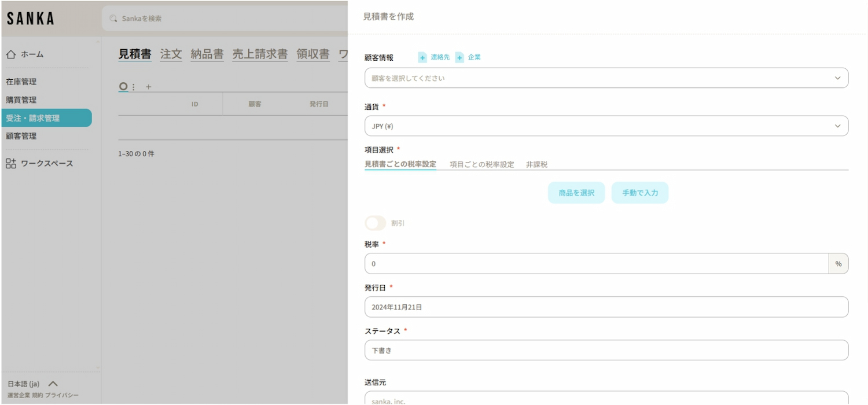Click the plus icon beside 企業
Image resolution: width=868 pixels, height=405 pixels.
459,57
